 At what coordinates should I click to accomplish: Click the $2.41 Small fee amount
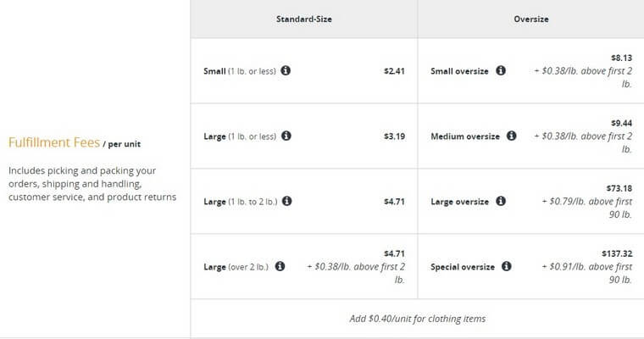click(x=394, y=71)
